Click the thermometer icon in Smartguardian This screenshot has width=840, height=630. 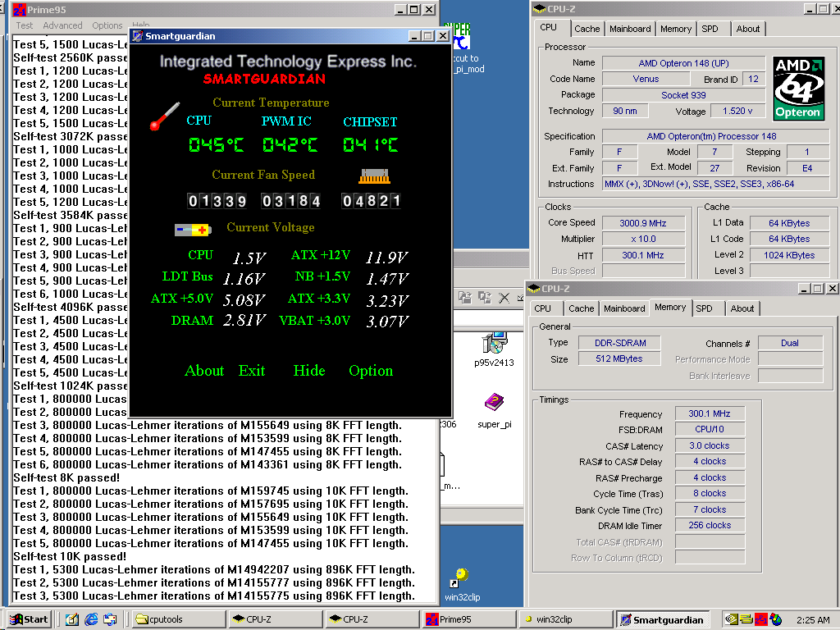[x=164, y=116]
